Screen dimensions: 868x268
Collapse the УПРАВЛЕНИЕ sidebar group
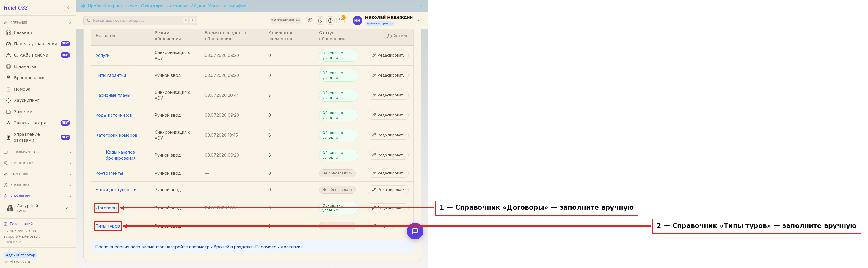pyautogui.click(x=38, y=196)
